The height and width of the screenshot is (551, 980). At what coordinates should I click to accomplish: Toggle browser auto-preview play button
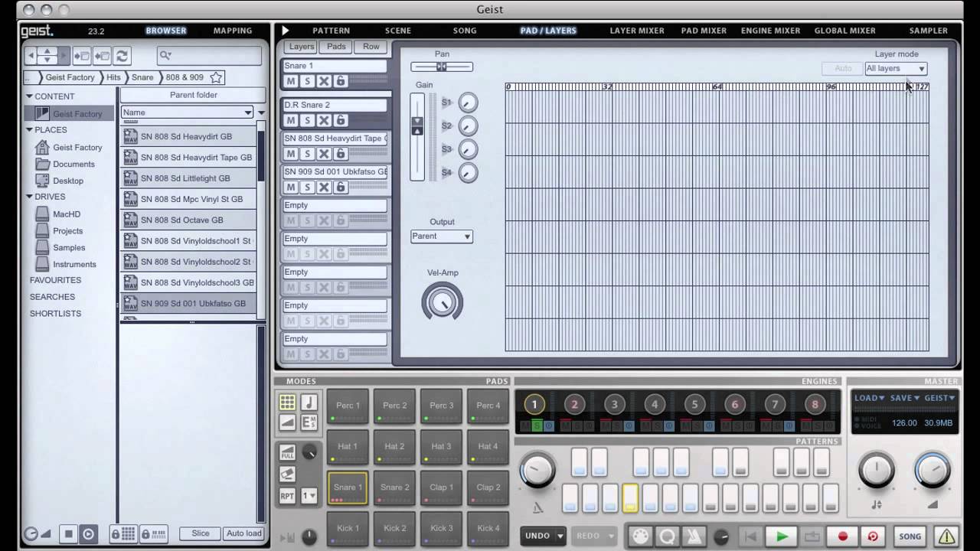(88, 534)
